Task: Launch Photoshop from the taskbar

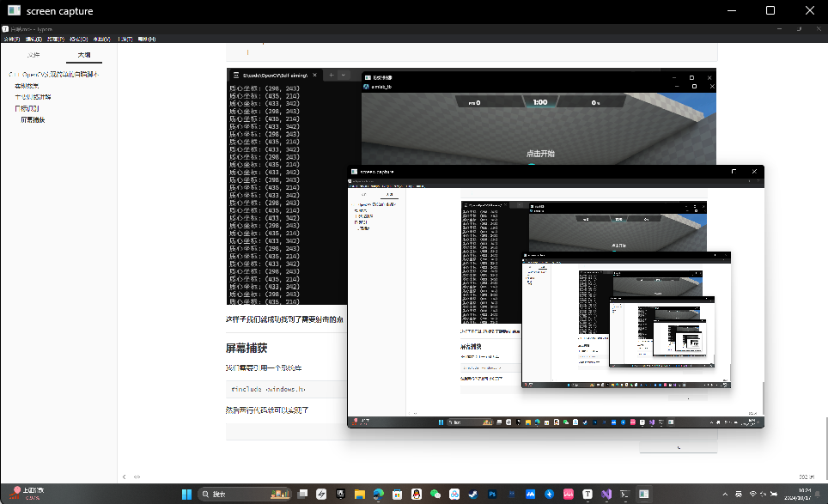Action: (x=492, y=495)
